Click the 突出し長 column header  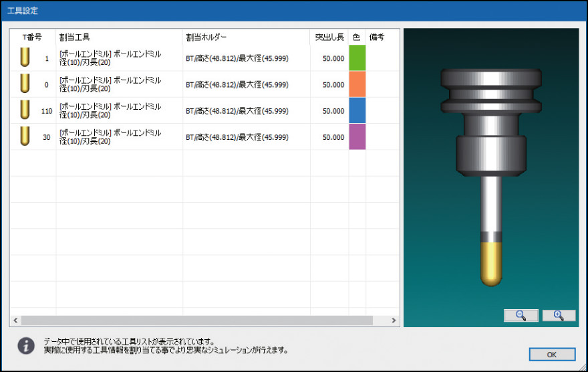[329, 37]
